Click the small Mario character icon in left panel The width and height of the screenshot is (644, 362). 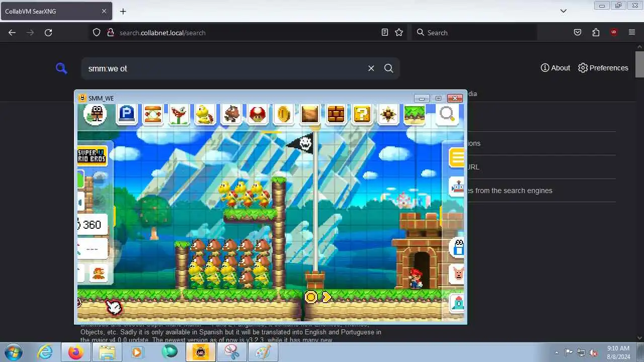(99, 274)
